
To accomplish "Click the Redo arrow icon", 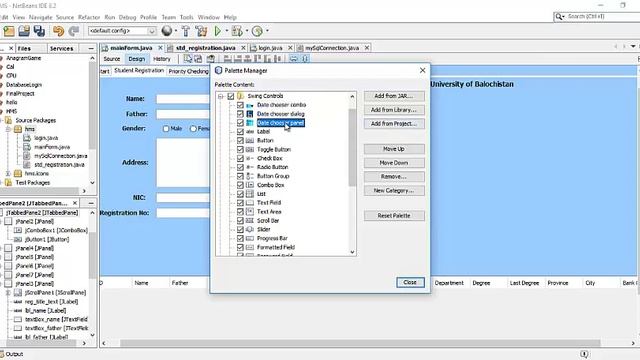I will (73, 31).
